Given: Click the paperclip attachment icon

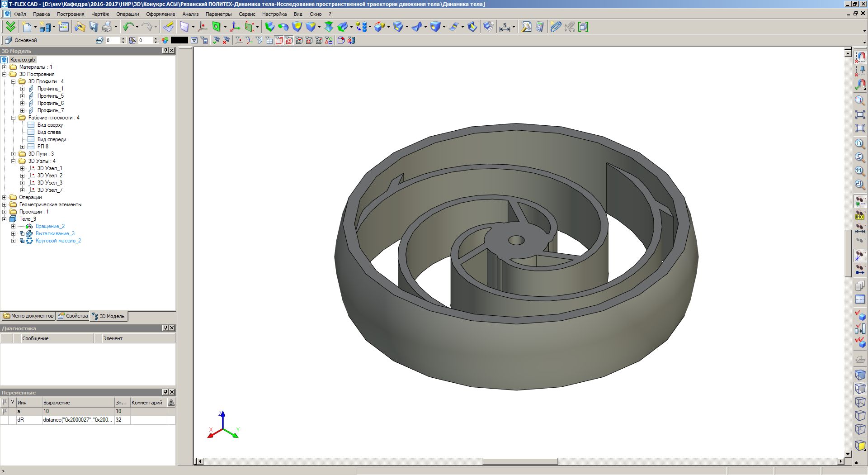Looking at the screenshot, I should pyautogui.click(x=556, y=27).
